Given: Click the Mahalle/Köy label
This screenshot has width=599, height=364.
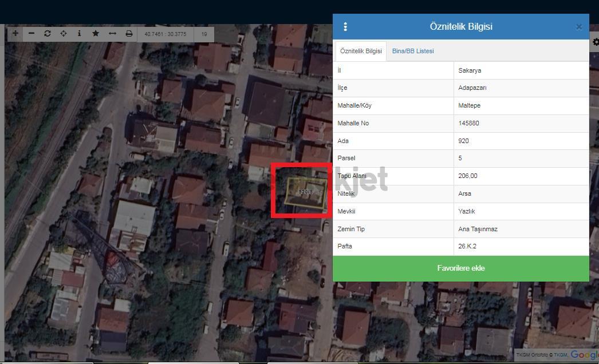Looking at the screenshot, I should (354, 105).
